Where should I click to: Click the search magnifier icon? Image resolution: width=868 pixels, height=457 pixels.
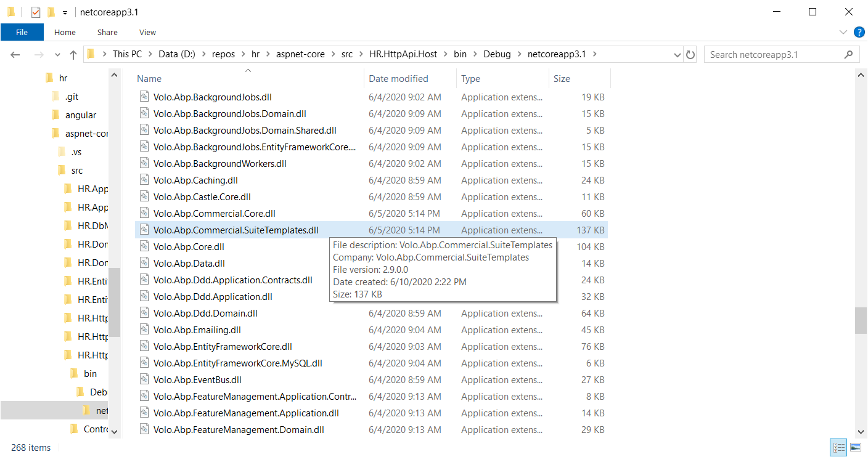849,55
